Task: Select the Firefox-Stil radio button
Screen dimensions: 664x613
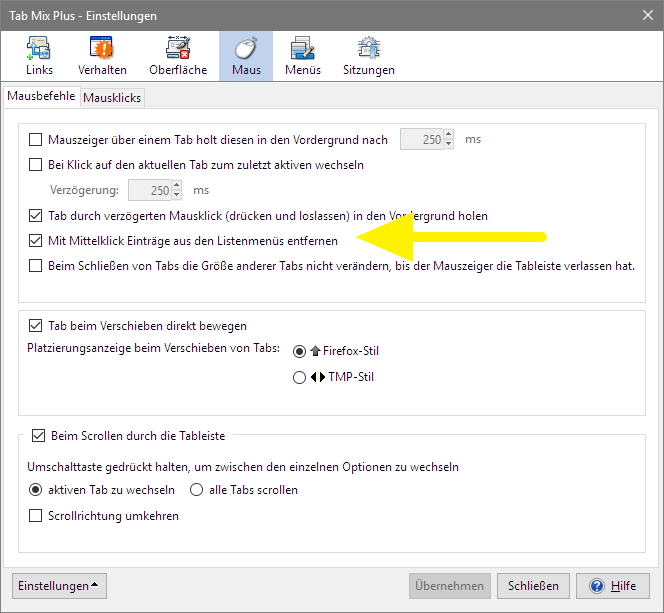Action: pos(299,351)
